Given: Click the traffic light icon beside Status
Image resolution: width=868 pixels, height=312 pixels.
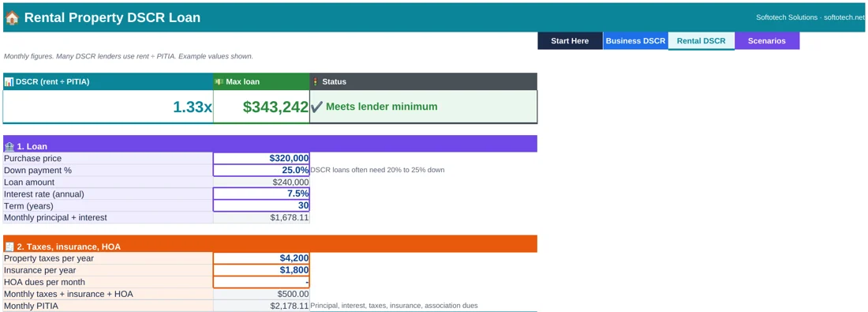Looking at the screenshot, I should pyautogui.click(x=316, y=81).
